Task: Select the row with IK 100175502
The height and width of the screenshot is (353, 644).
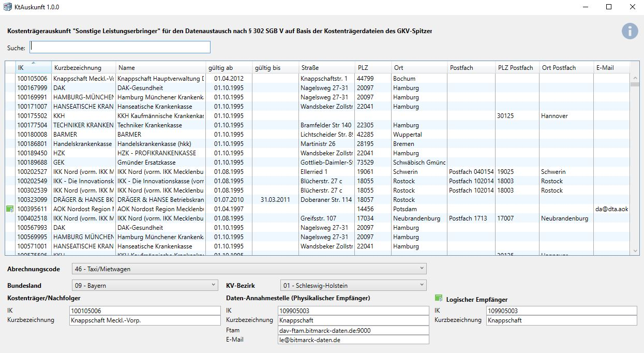Action: point(318,116)
